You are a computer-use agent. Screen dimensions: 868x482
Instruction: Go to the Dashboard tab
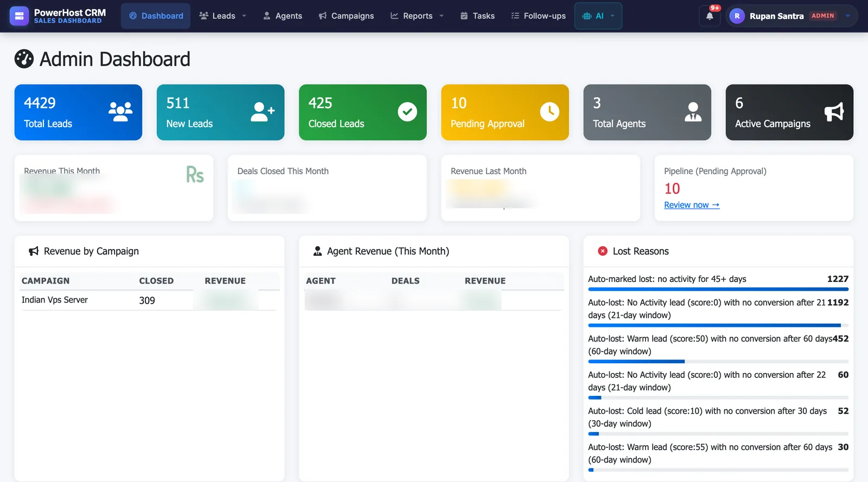pos(156,16)
